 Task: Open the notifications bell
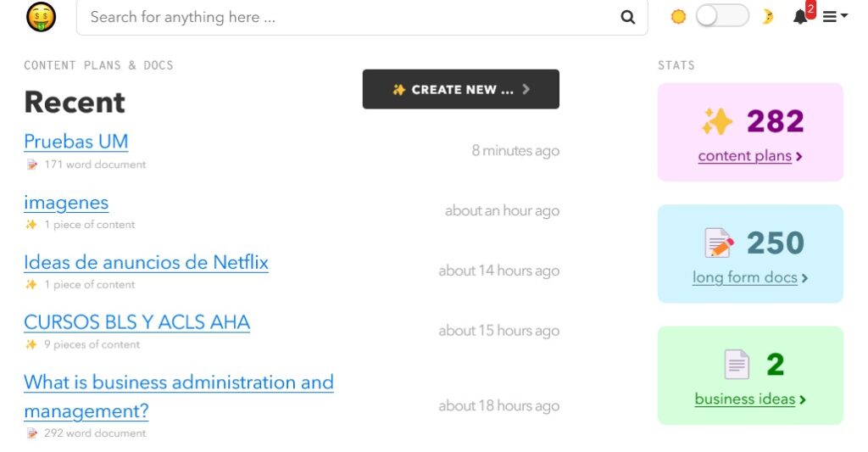pyautogui.click(x=800, y=17)
